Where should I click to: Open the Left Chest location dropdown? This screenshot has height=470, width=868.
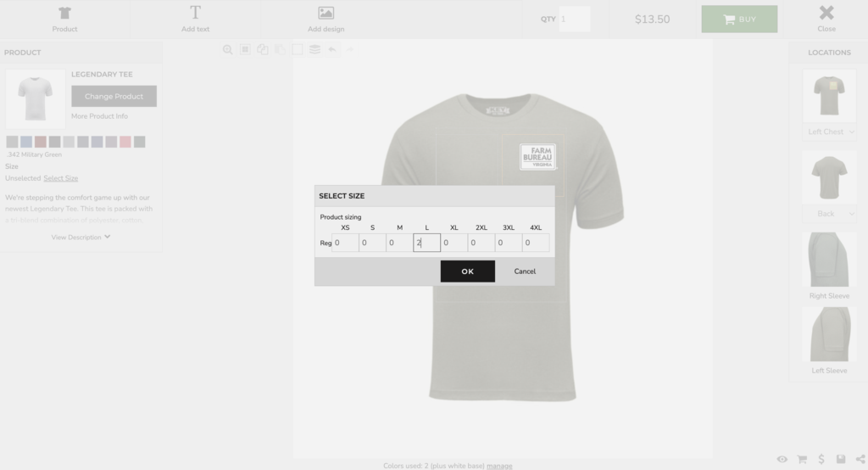pyautogui.click(x=830, y=131)
